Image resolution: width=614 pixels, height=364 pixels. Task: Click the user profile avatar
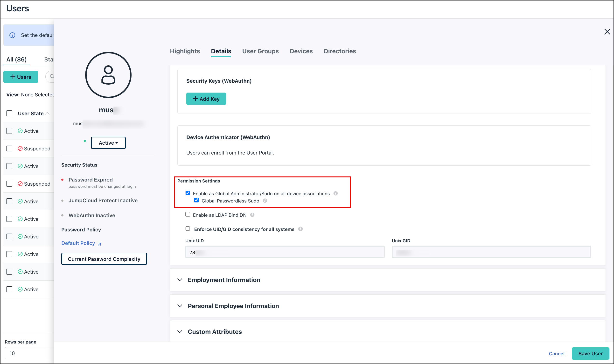click(108, 75)
